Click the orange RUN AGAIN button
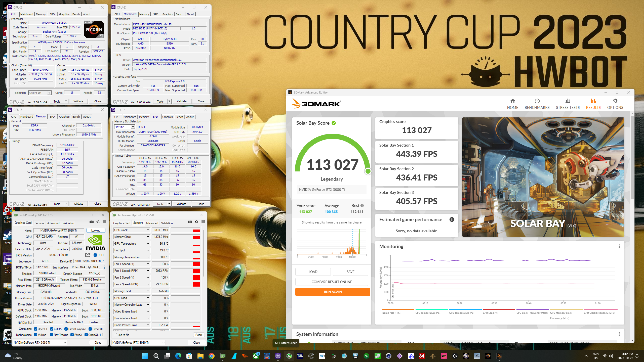Screen dimensions: 644x362 (x=333, y=292)
